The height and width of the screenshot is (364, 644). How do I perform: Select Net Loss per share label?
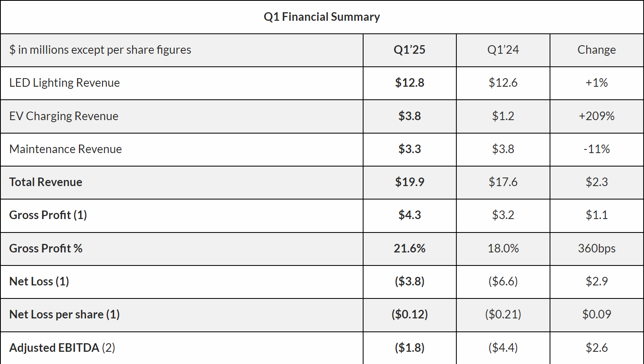click(x=64, y=314)
